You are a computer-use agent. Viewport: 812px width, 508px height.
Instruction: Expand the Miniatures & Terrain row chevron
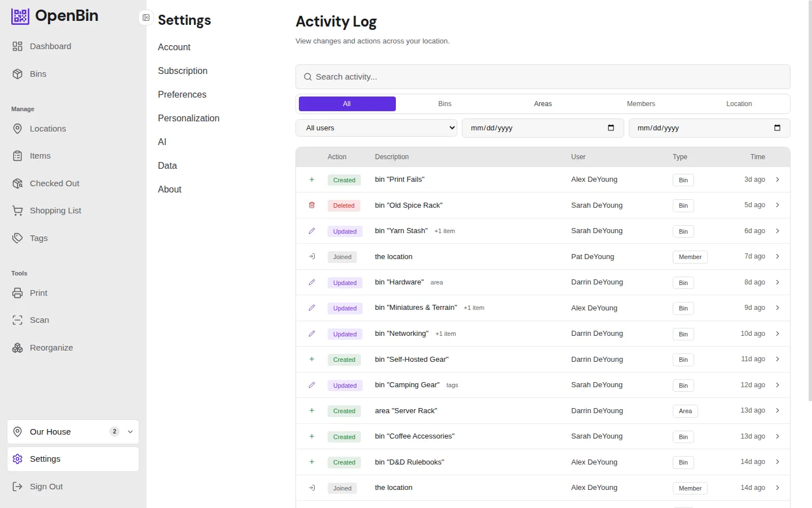coord(778,308)
